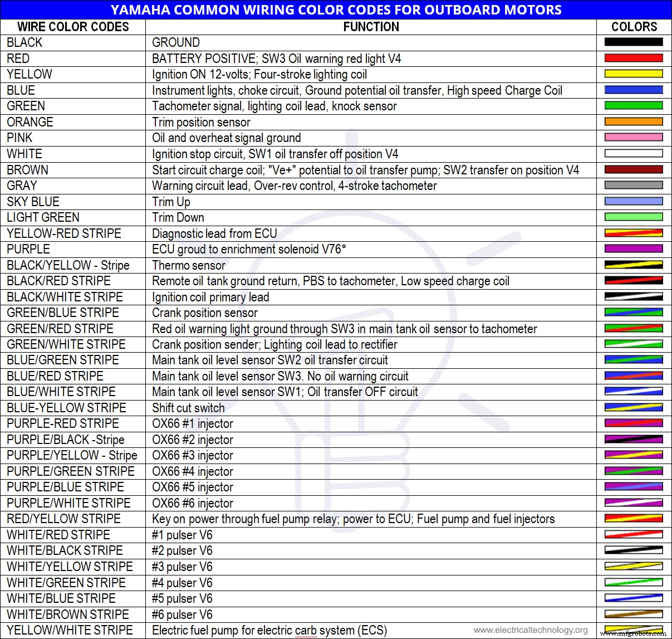Viewport: 672px width, 639px height.
Task: Click the ORANGE trim position sensor swatch
Action: 633,121
